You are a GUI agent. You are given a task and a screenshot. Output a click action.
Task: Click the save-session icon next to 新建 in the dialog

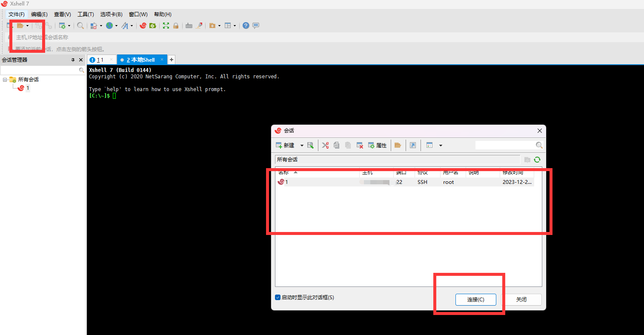(310, 145)
